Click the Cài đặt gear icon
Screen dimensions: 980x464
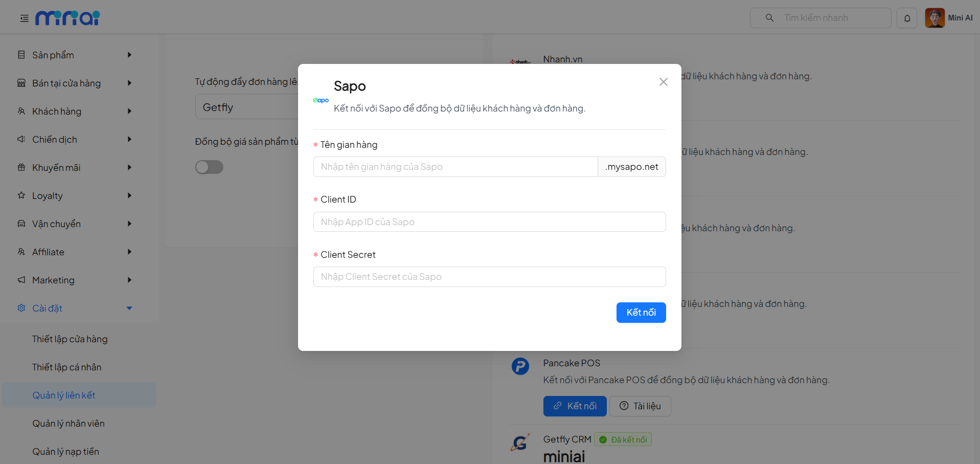click(21, 308)
